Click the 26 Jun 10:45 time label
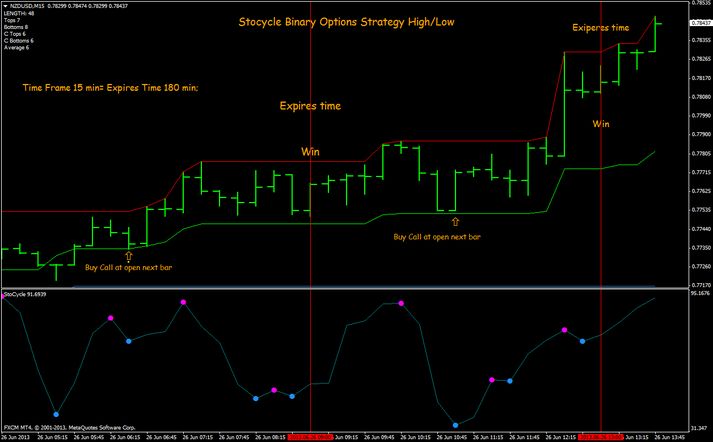This screenshot has height=442, width=713. click(452, 437)
